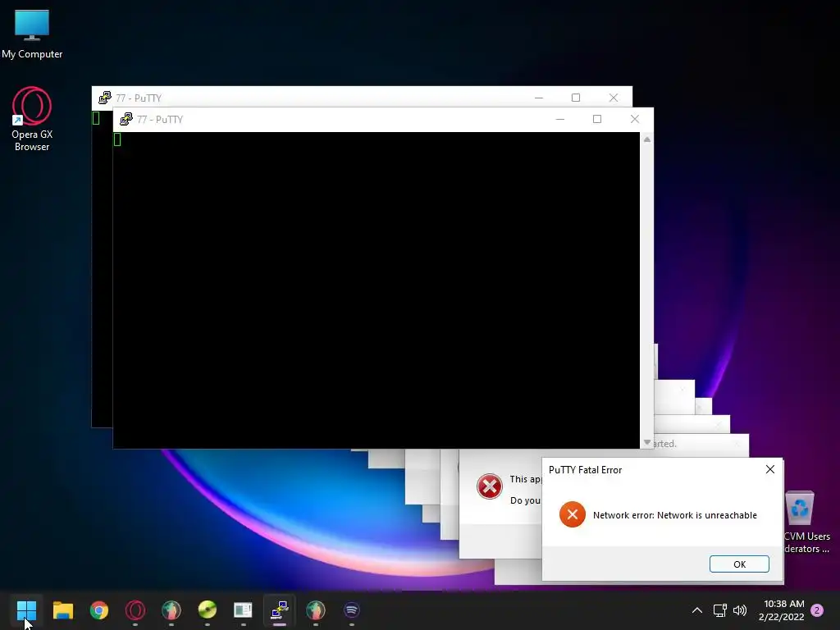The width and height of the screenshot is (840, 630).
Task: Click the scroll down arrow in front PuTTY terminal
Action: pos(646,442)
